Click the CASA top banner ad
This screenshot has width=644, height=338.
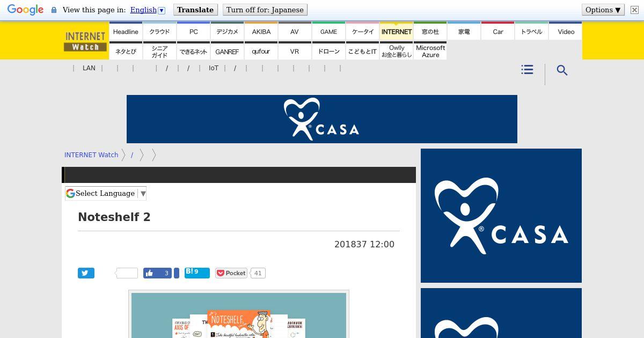pyautogui.click(x=322, y=119)
